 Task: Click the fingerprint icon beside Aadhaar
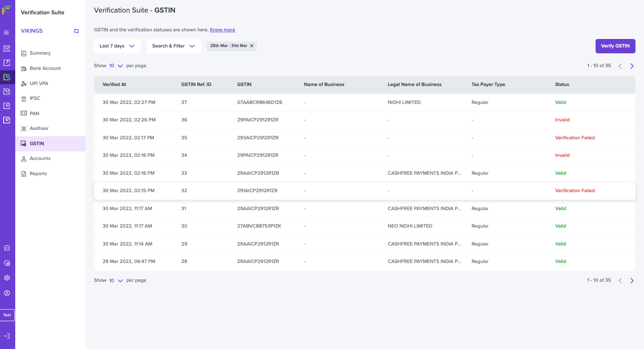pyautogui.click(x=24, y=129)
